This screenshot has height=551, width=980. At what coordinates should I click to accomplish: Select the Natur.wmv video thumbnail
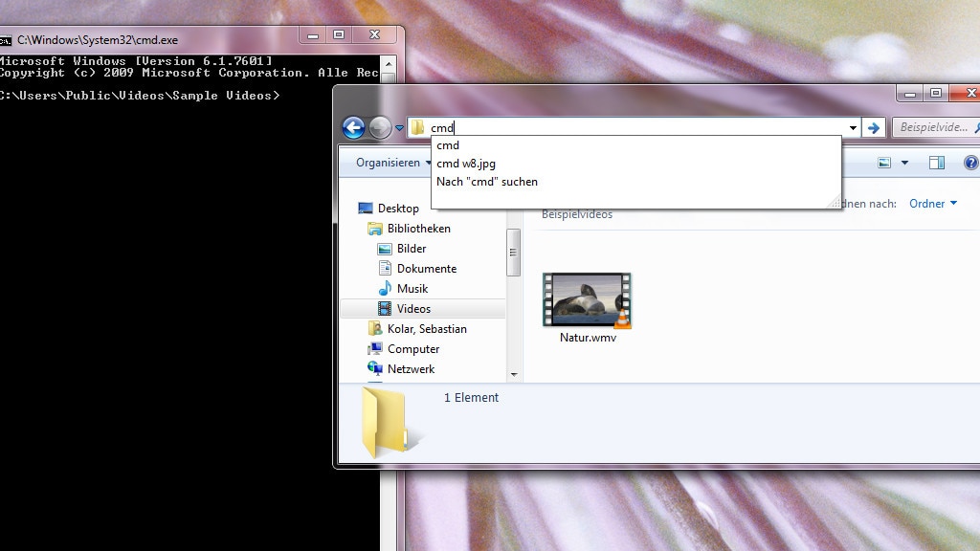click(x=587, y=300)
